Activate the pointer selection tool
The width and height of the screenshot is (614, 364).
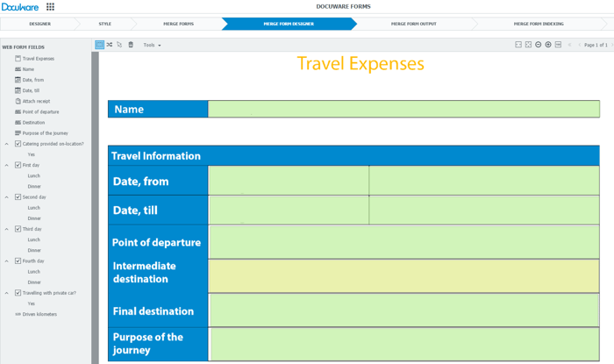[120, 45]
